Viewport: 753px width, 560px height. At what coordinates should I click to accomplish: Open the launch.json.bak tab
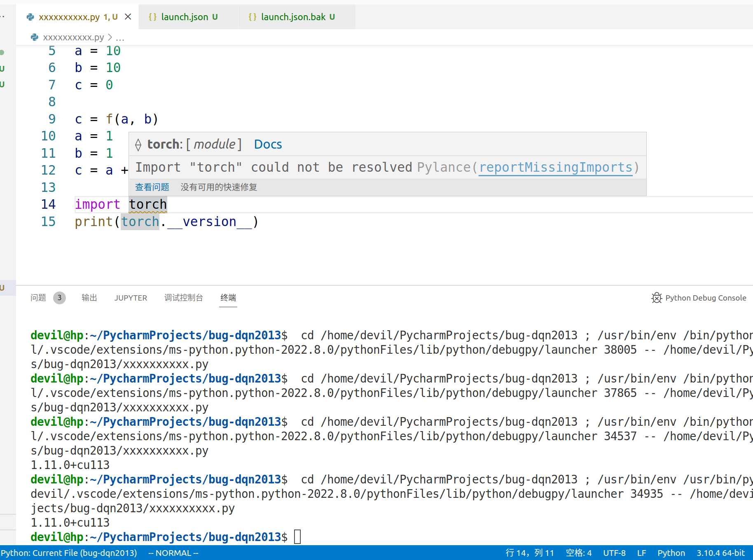[x=293, y=17]
